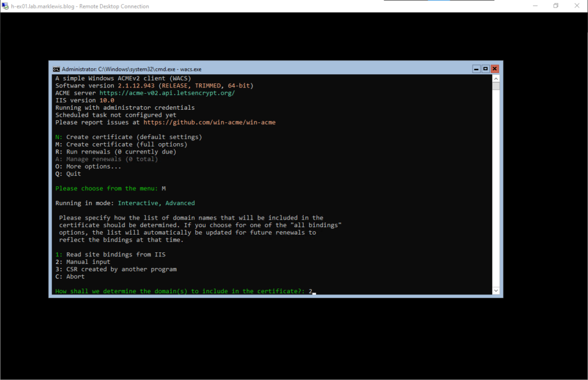The width and height of the screenshot is (588, 380).
Task: Click "Please choose from the menu: M" prompt
Action: [110, 189]
